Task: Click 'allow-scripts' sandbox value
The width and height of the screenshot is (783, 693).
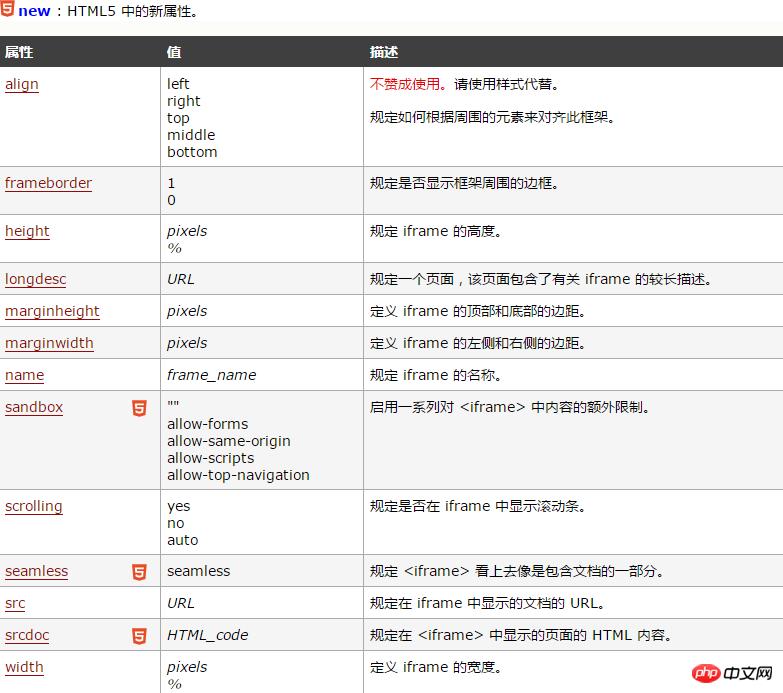Action: [211, 458]
